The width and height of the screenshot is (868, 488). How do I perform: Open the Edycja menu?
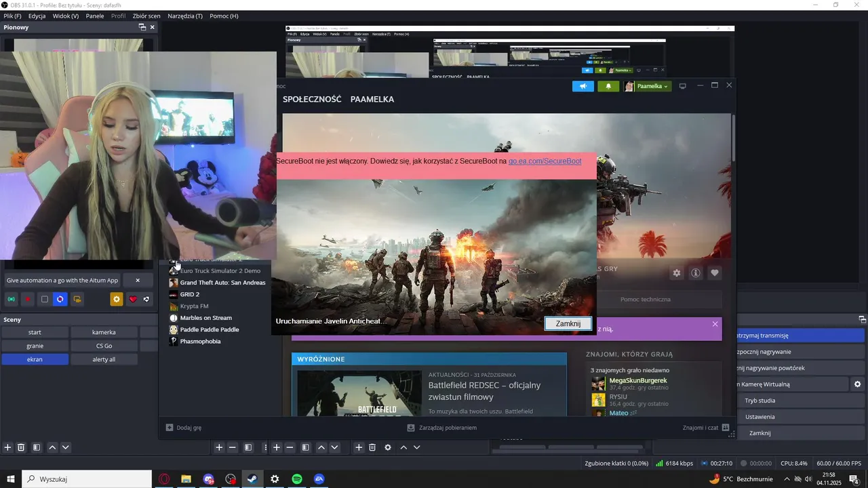click(37, 16)
